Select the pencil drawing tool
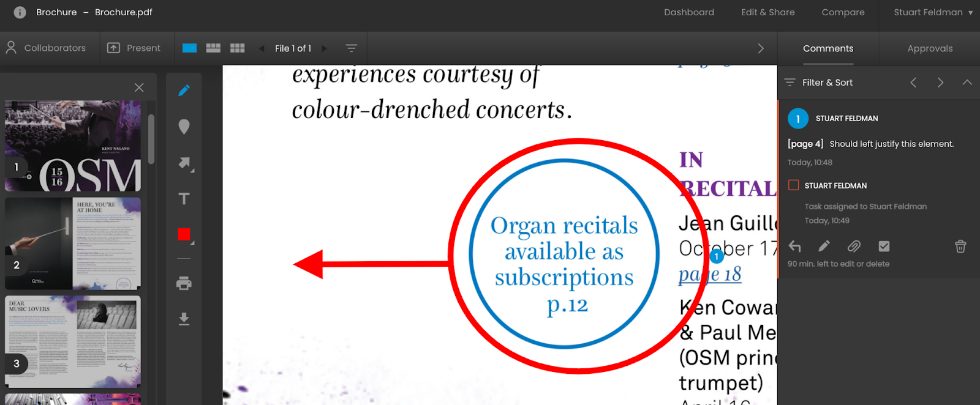The width and height of the screenshot is (980, 405). pos(184,91)
